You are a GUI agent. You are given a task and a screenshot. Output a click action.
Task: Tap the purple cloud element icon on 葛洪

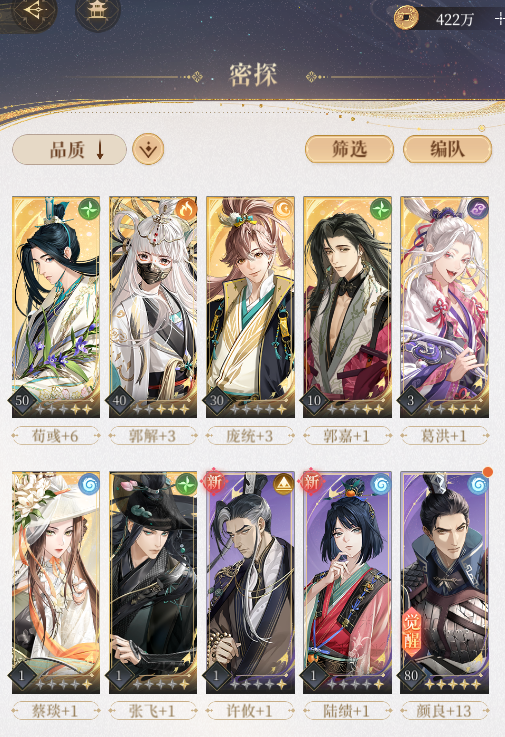[477, 209]
